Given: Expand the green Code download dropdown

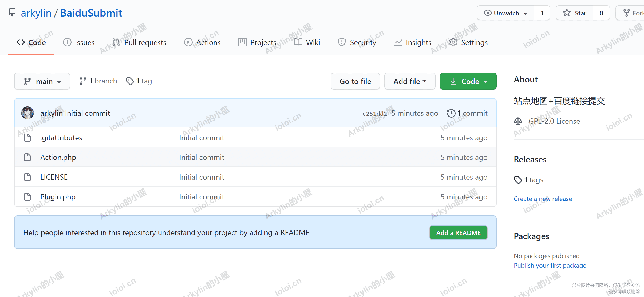Looking at the screenshot, I should point(468,81).
